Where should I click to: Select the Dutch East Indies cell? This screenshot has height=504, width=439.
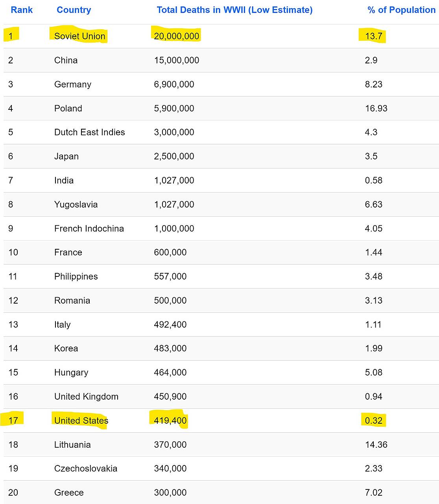point(89,132)
